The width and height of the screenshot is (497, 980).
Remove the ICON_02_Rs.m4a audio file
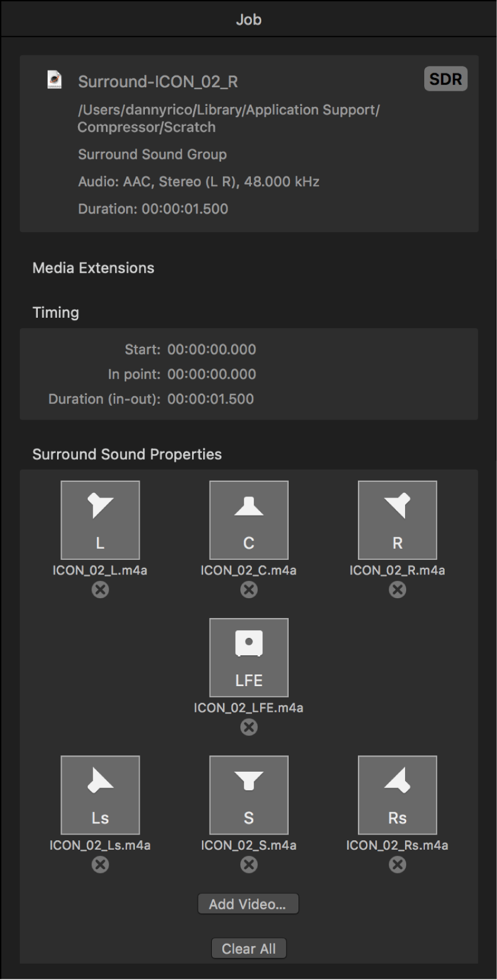(x=397, y=865)
